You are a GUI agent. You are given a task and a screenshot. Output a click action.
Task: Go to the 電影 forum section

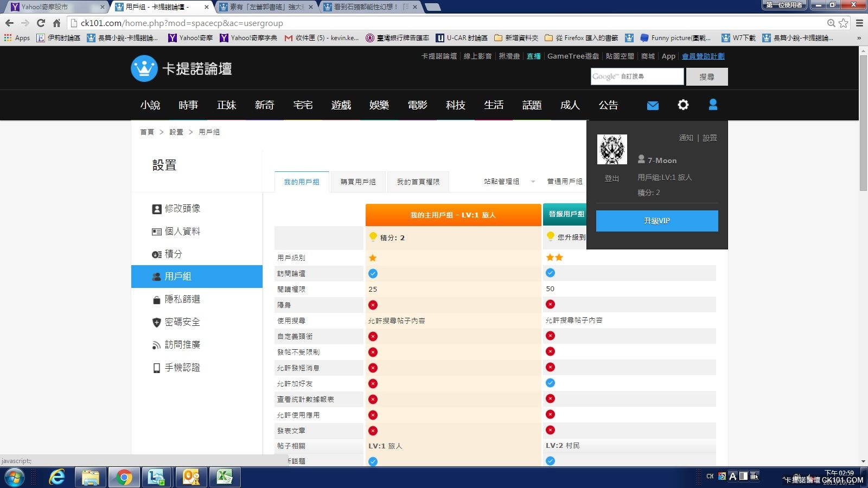tap(417, 105)
